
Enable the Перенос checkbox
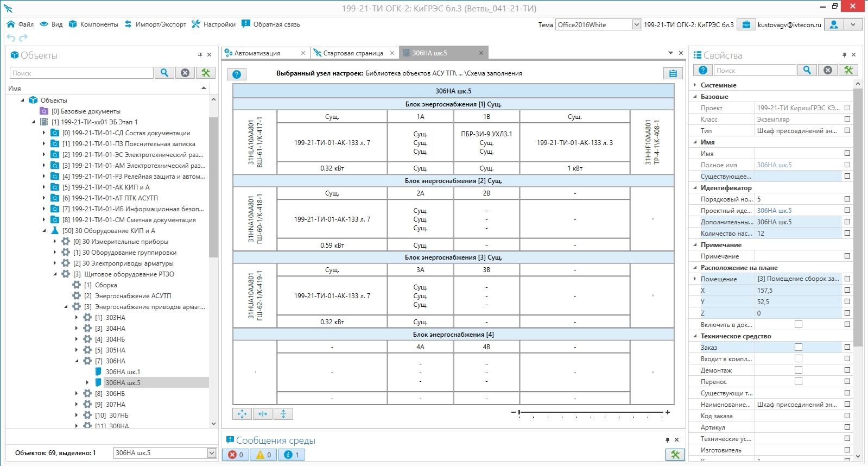(x=798, y=381)
